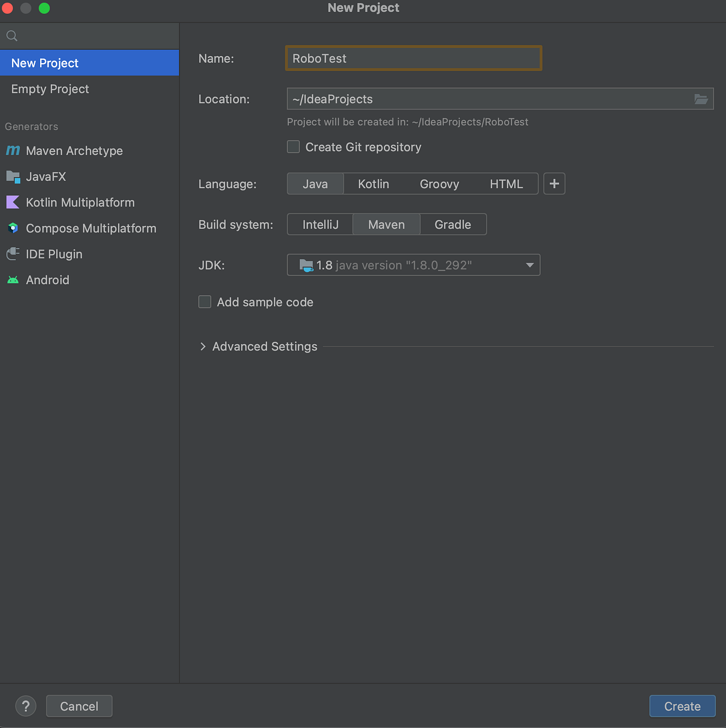The height and width of the screenshot is (728, 726).
Task: Click the RoboTest name input field
Action: point(413,58)
